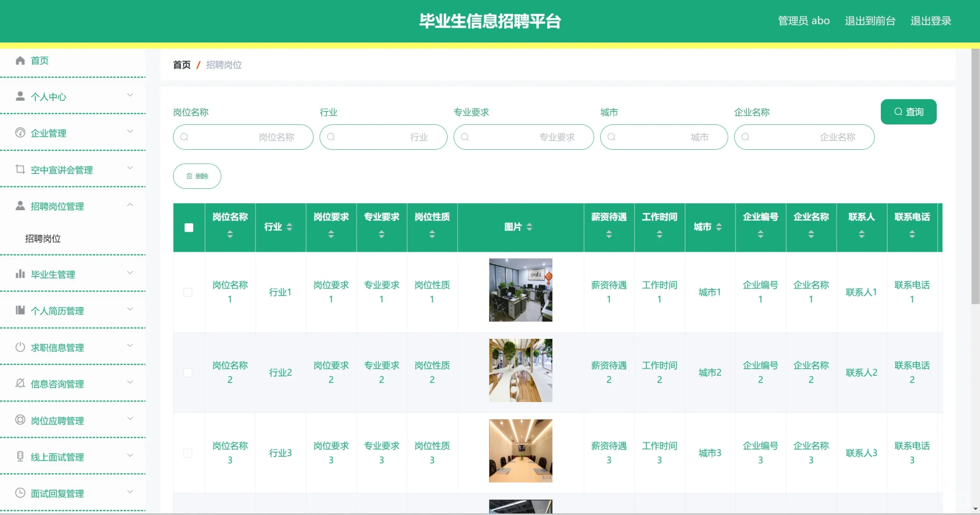980x515 pixels.
Task: Open 企业管理 via its sidebar icon
Action: 20,133
